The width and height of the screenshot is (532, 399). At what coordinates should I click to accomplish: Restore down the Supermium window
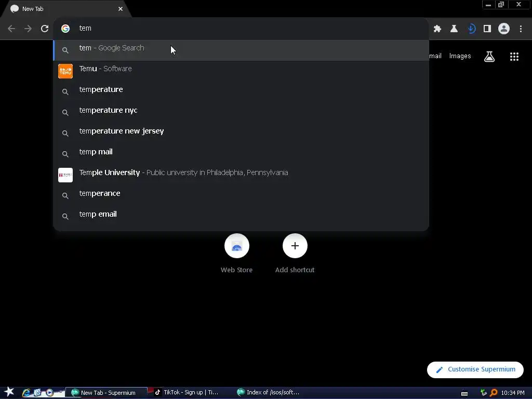[501, 5]
